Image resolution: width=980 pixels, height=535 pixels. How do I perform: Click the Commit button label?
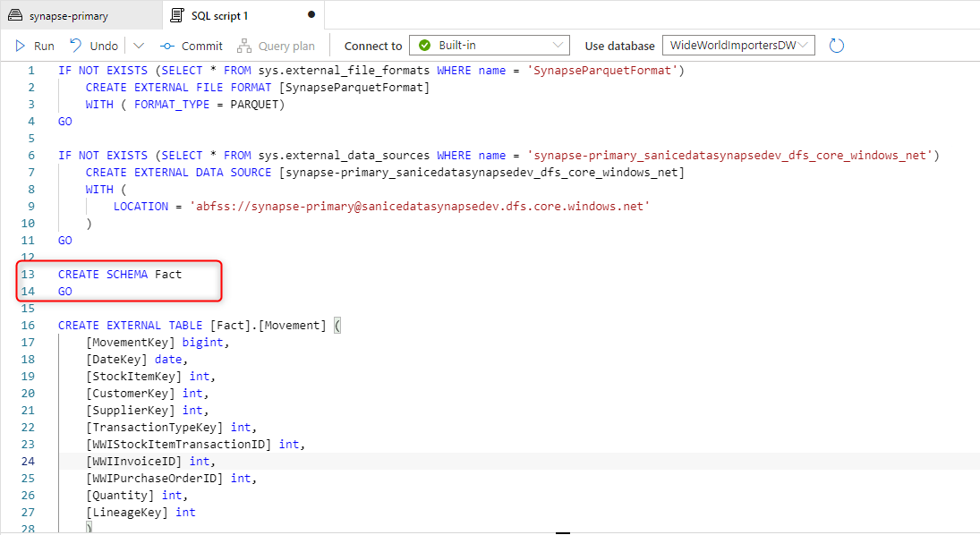click(202, 47)
